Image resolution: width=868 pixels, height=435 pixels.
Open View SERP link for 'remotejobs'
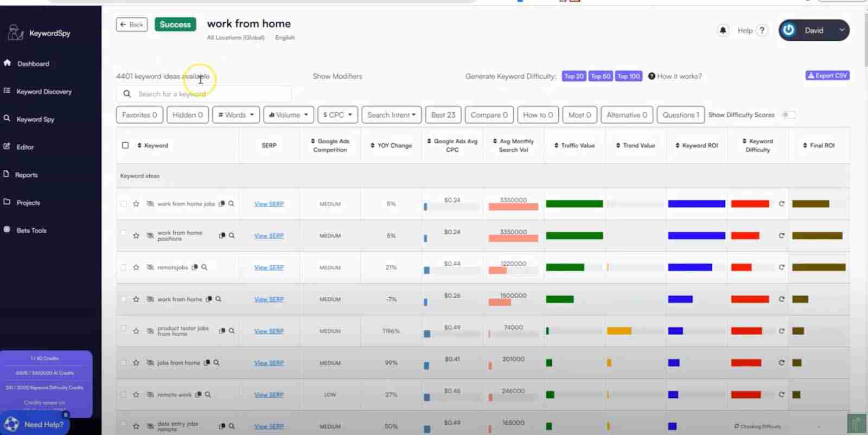click(269, 267)
